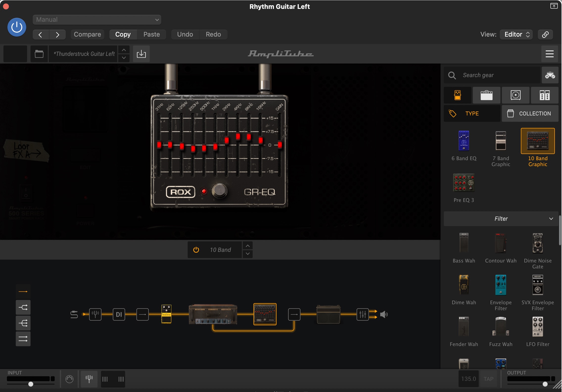
Task: Step the 10 Band selector down
Action: 248,254
